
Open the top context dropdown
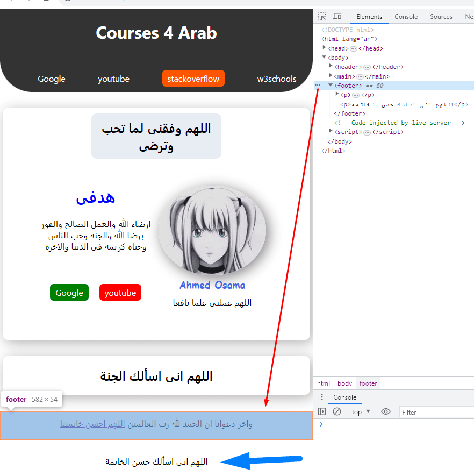tap(361, 412)
